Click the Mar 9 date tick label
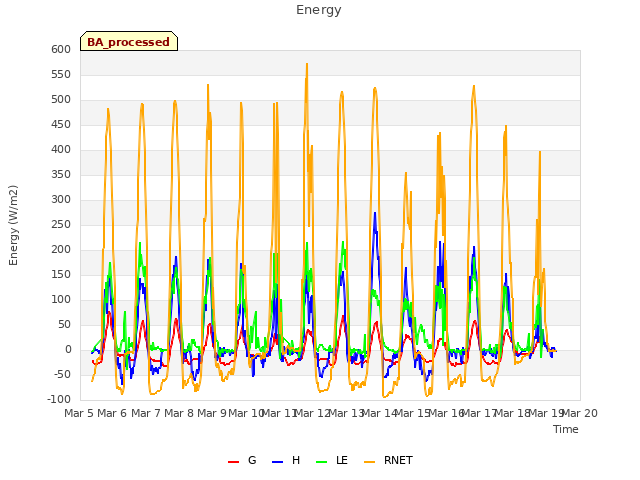This screenshot has width=640, height=480. (x=212, y=413)
